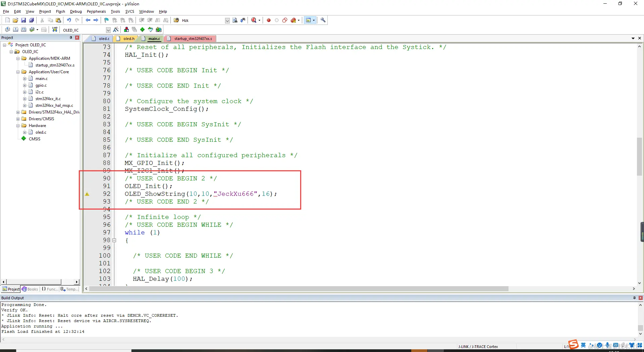
Task: Close the Build Output panel
Action: 641,298
